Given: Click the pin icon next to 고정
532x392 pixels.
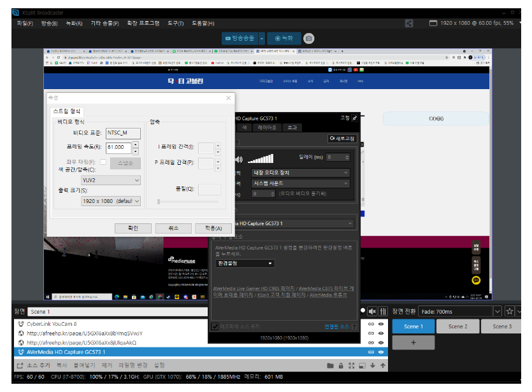Looking at the screenshot, I should (354, 118).
